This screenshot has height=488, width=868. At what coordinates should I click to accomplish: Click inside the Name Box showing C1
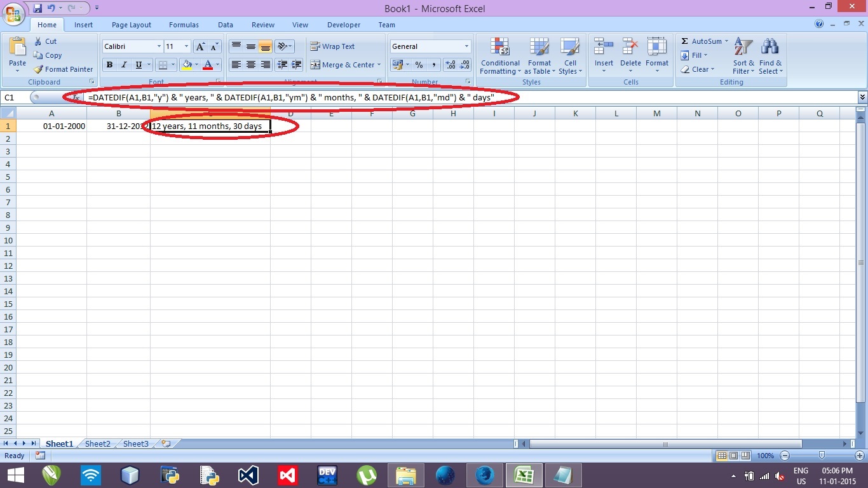pos(15,98)
